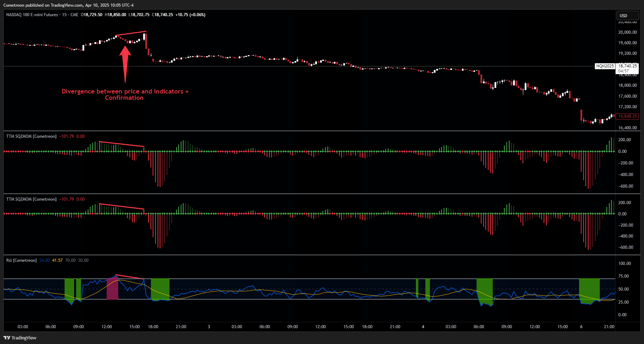
Task: Click the red 16,848.25 price label
Action: [x=628, y=116]
